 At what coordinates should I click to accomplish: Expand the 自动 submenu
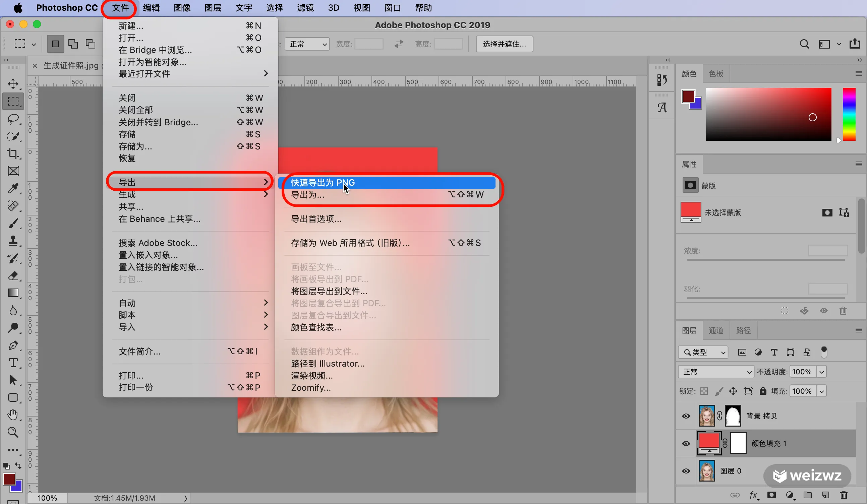(190, 303)
